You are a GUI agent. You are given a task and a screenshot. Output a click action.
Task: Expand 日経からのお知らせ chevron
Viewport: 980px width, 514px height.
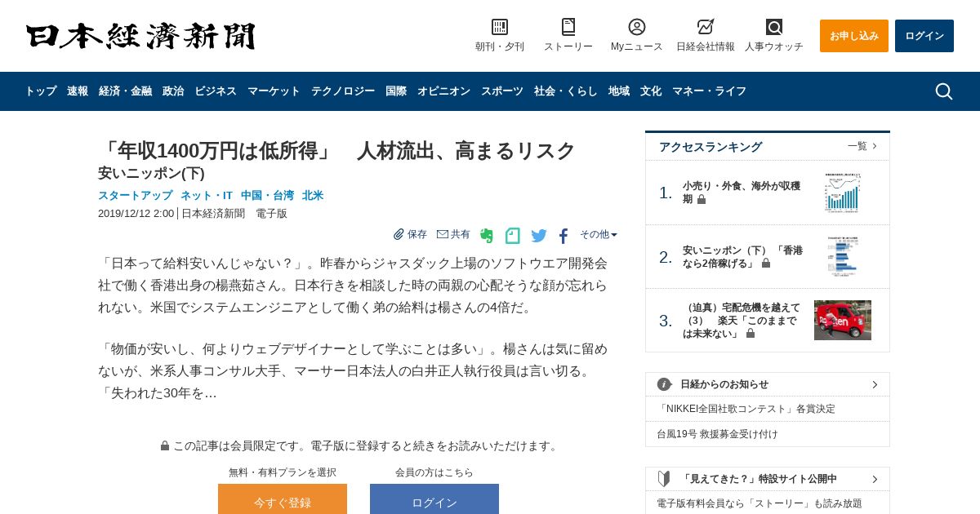(875, 384)
